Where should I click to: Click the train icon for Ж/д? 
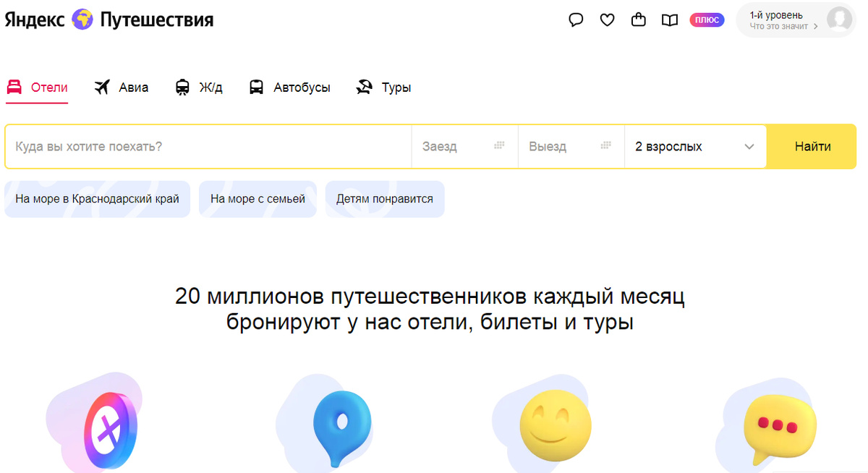[x=182, y=88]
